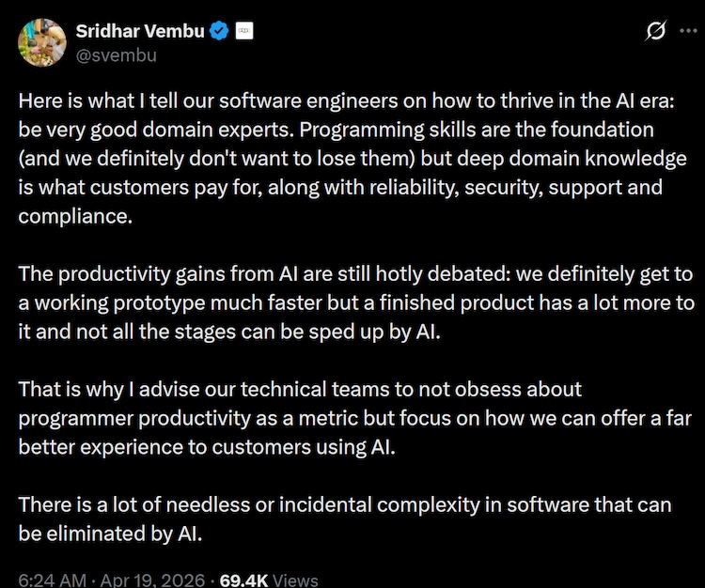Click the blue verified checkmark badge
The width and height of the screenshot is (705, 588).
click(219, 32)
